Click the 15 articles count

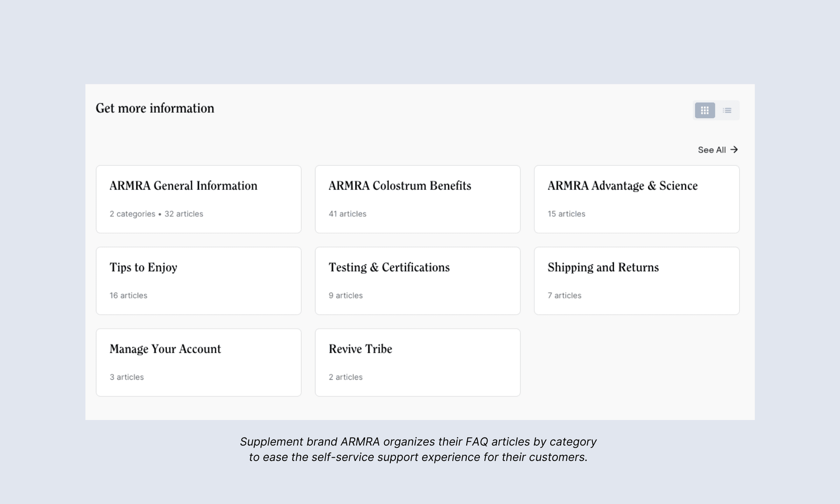(x=566, y=214)
